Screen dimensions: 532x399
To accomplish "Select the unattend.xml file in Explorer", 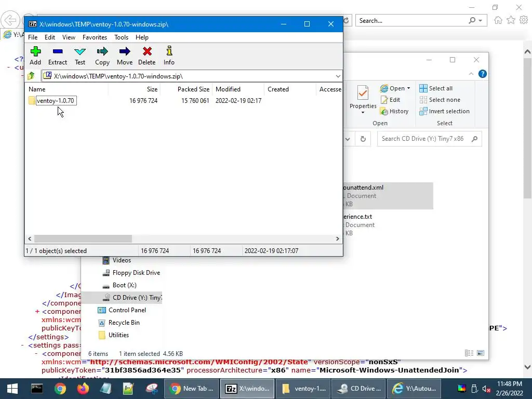I will pos(388,196).
